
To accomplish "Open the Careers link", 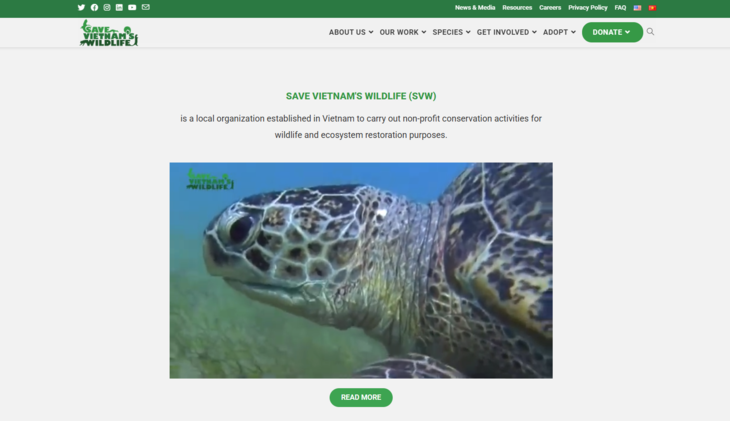I will [550, 7].
